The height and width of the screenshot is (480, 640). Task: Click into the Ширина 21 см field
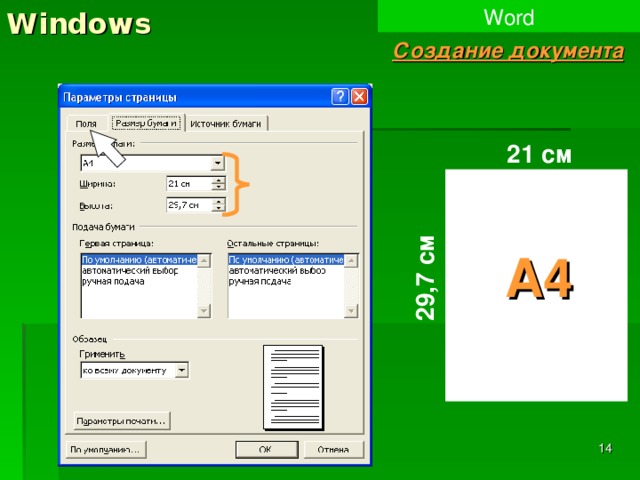189,184
